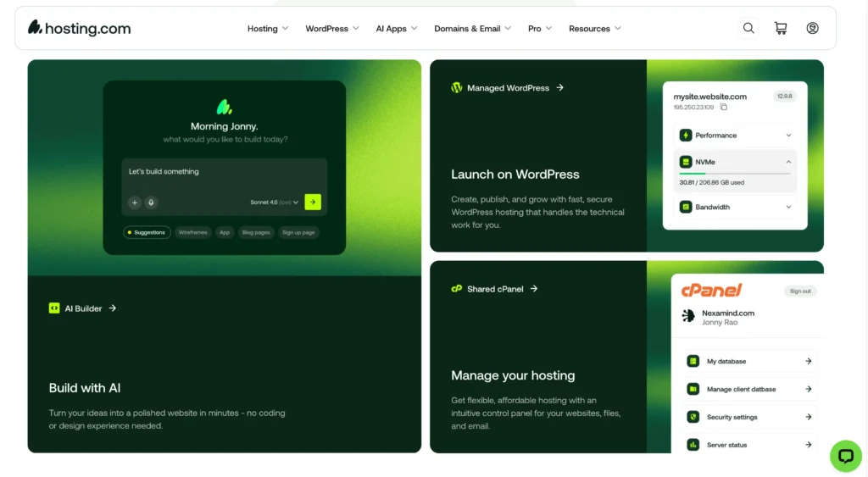Viewport: 868px width, 477px height.
Task: Click the NVMe storage usage progress bar
Action: click(x=735, y=174)
